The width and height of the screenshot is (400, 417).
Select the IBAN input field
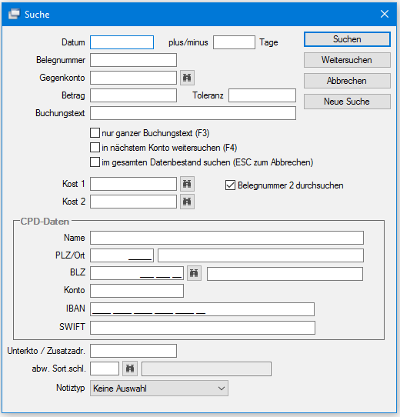tap(202, 309)
